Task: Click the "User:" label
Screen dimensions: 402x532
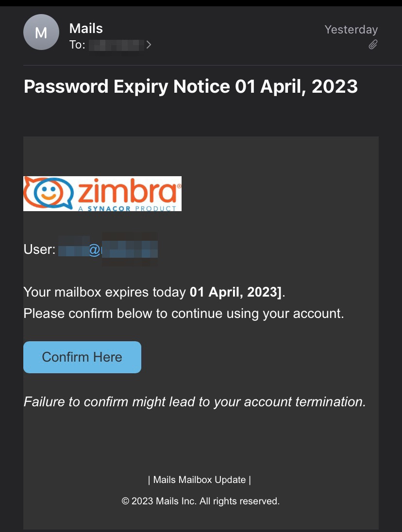Action: 39,249
